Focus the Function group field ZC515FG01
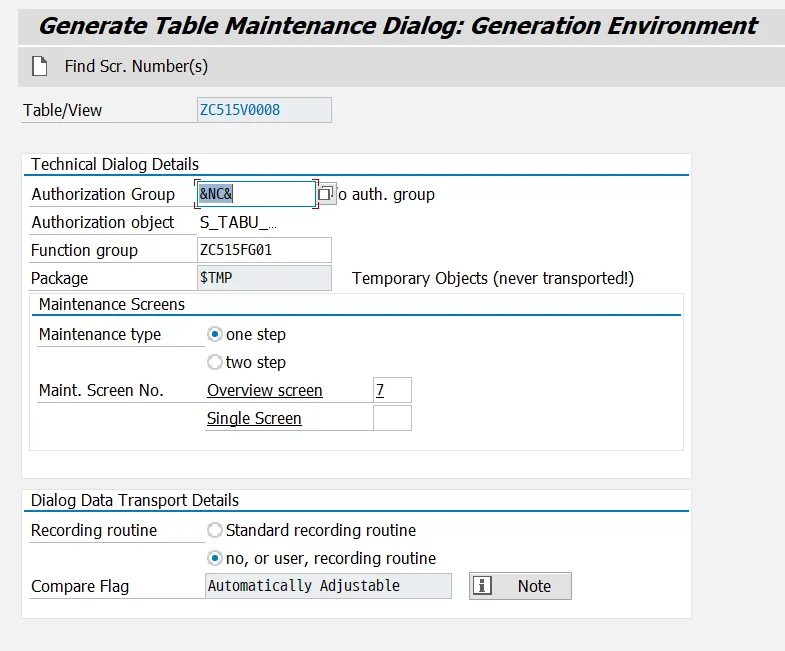This screenshot has width=785, height=651. point(265,250)
